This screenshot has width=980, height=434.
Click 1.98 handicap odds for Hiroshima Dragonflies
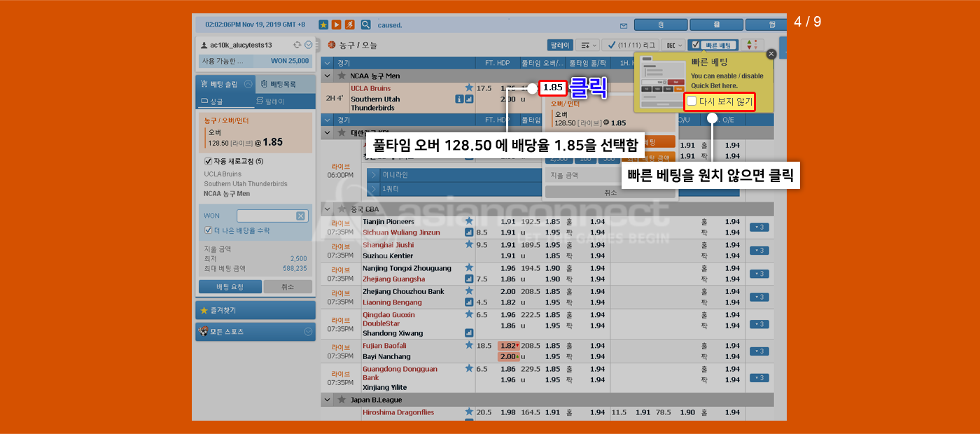(507, 412)
